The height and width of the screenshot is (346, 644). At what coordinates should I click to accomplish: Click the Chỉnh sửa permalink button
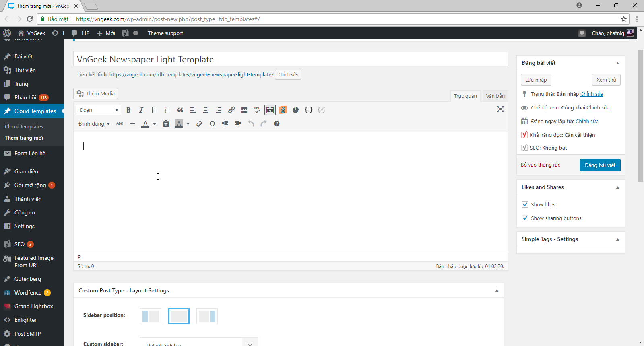[x=288, y=74]
